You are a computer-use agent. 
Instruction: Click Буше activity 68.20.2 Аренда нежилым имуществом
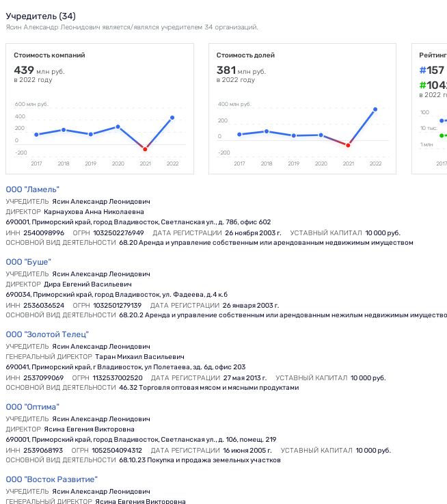coord(283,315)
